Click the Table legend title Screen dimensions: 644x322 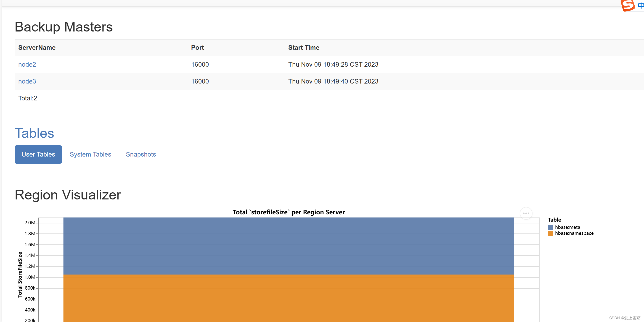pos(554,220)
